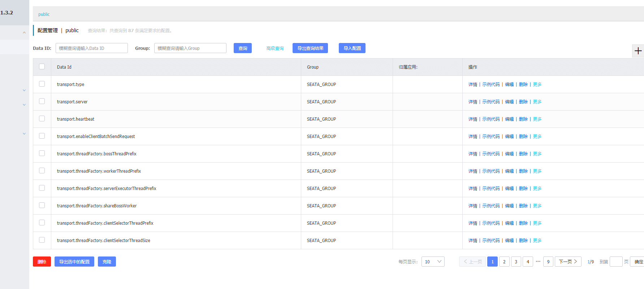Check the transport.enableClientBatchSendRequest row checkbox

pyautogui.click(x=42, y=136)
